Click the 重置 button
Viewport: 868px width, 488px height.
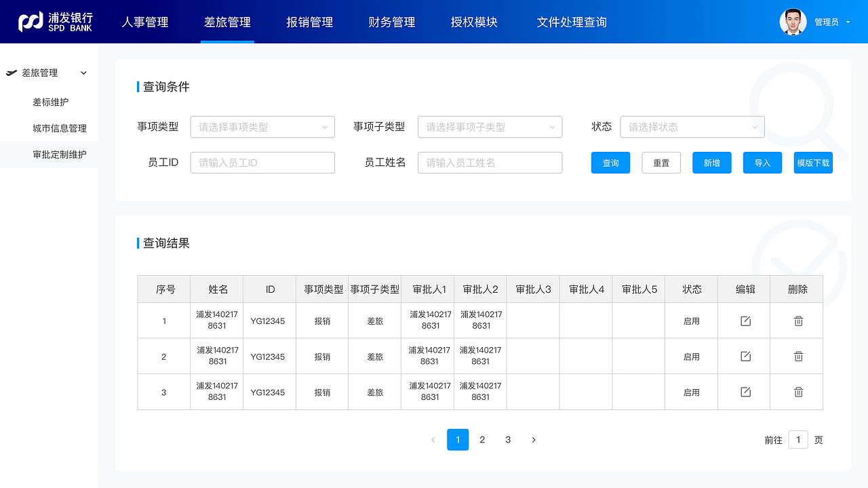point(661,163)
